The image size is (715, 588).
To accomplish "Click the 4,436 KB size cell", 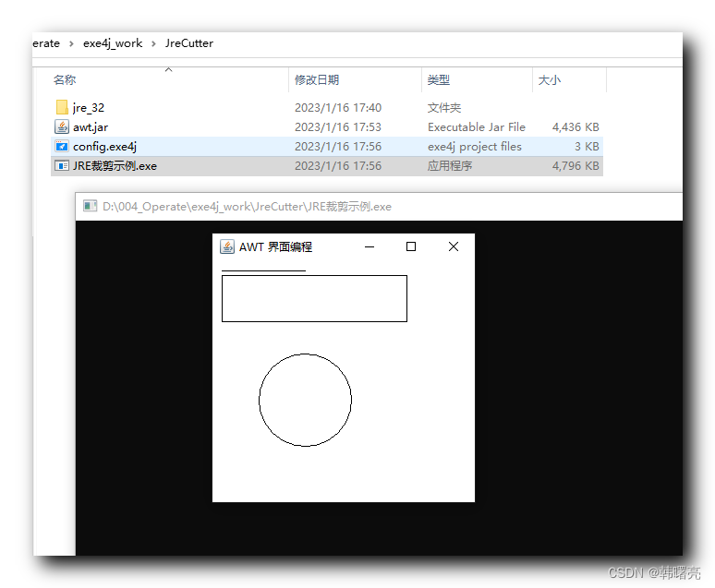I will click(576, 127).
